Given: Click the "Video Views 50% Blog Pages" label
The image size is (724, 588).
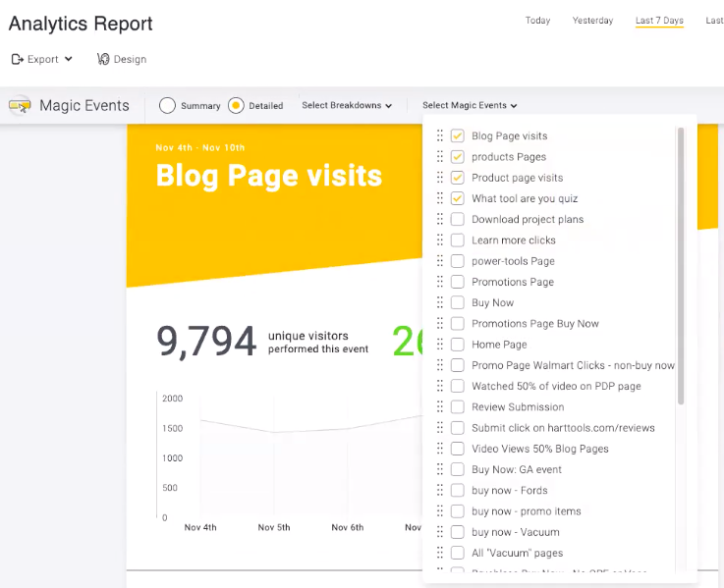Looking at the screenshot, I should coord(539,449).
